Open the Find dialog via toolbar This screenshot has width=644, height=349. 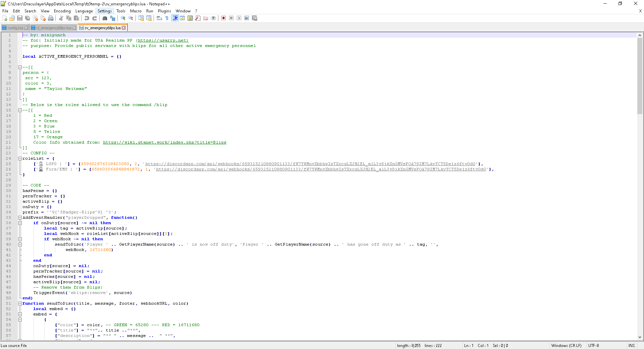[x=105, y=18]
